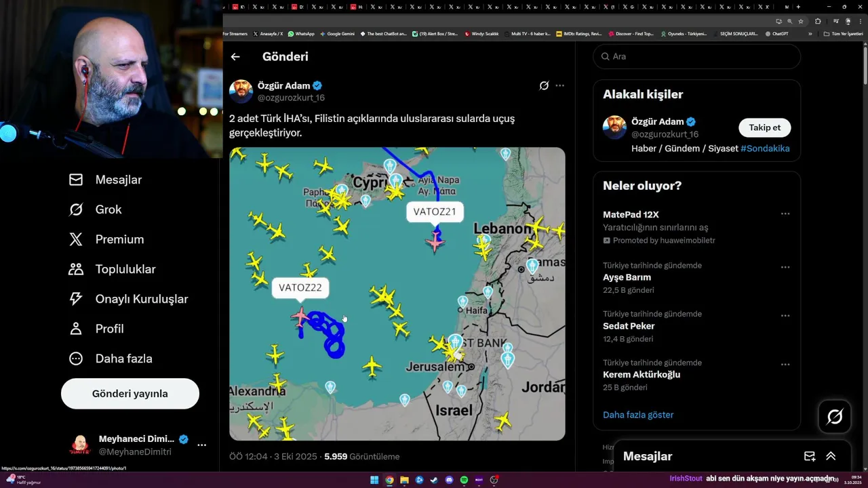Open Chrome in the taskbar

tap(389, 480)
